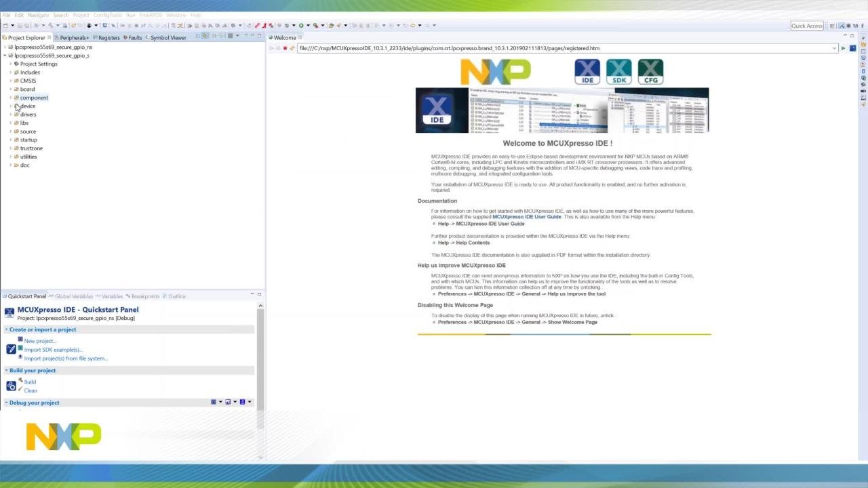
Task: Switch to the Peripherals+ tab
Action: click(x=73, y=38)
